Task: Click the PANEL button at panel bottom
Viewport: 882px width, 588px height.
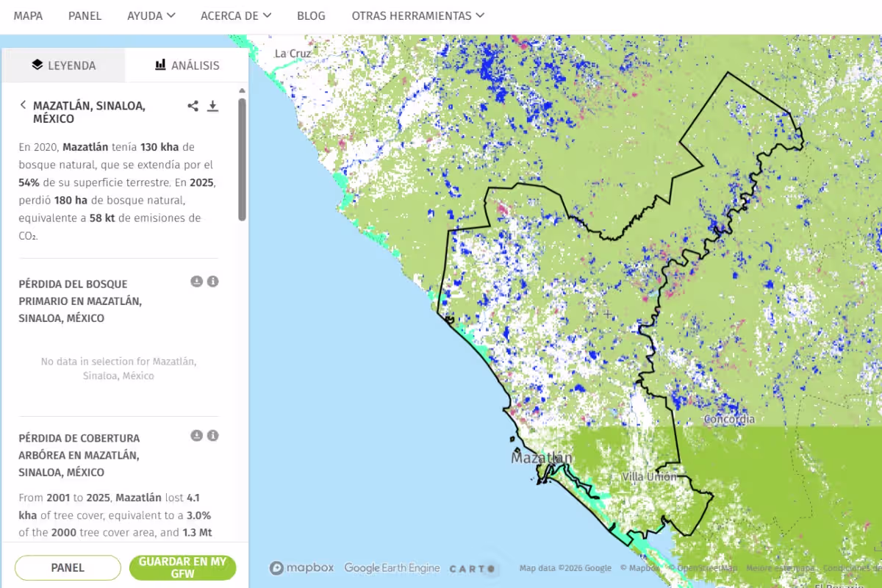Action: coord(68,567)
